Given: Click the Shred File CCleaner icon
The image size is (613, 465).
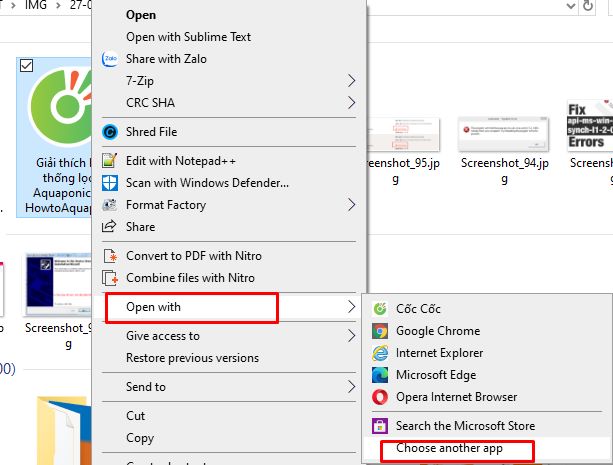Looking at the screenshot, I should click(x=110, y=132).
